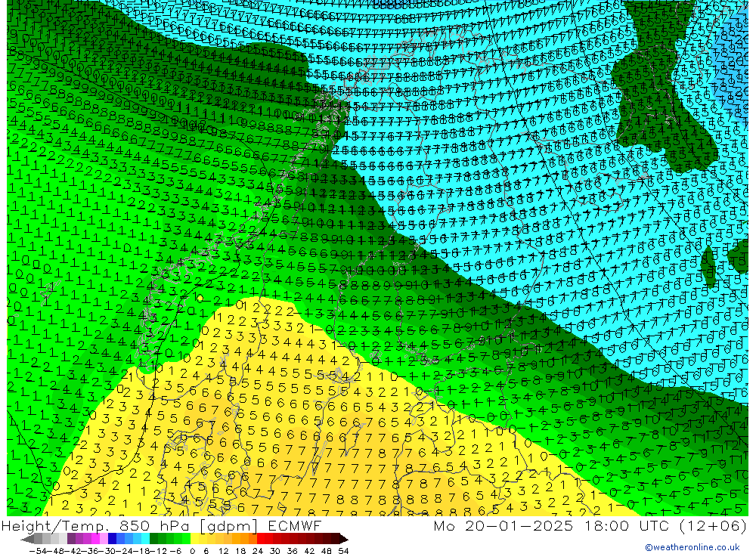Click the 42 scale label
The width and height of the screenshot is (756, 554).
pyautogui.click(x=309, y=551)
